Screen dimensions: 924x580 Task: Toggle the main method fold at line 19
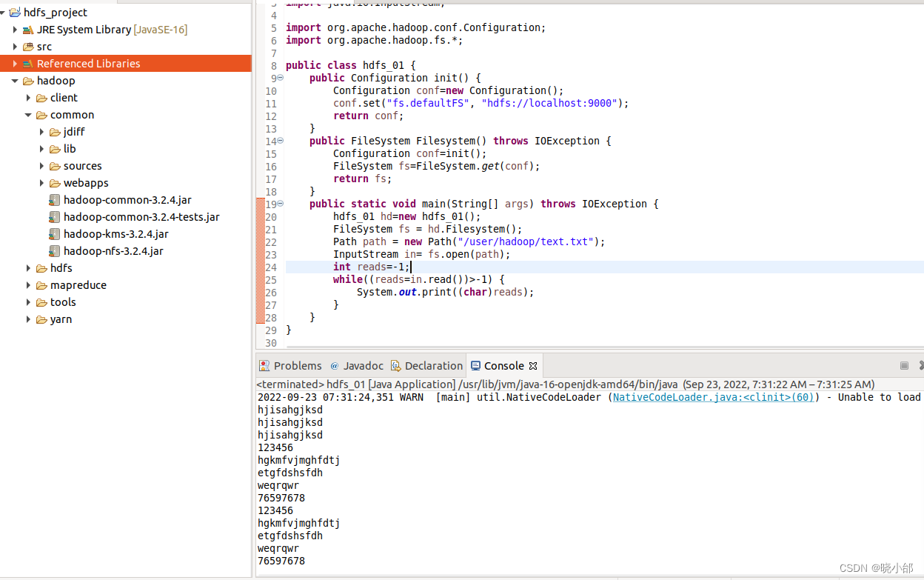pyautogui.click(x=280, y=203)
